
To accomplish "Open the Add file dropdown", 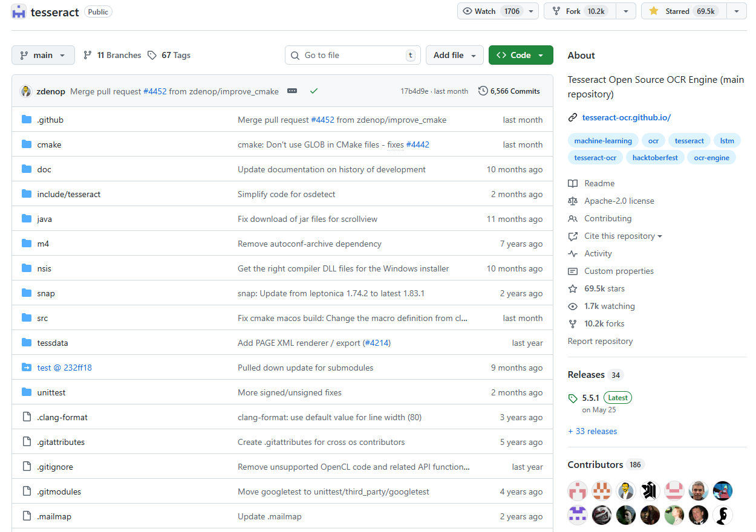I will click(455, 55).
